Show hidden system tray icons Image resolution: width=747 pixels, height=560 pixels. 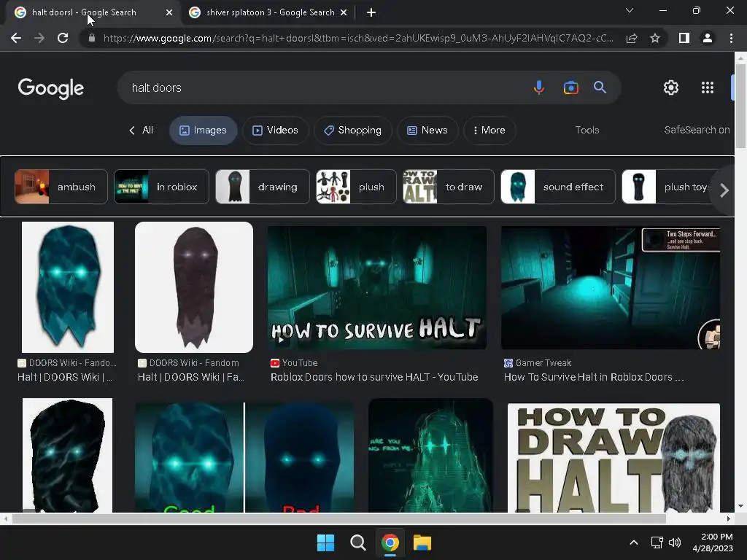(x=634, y=542)
